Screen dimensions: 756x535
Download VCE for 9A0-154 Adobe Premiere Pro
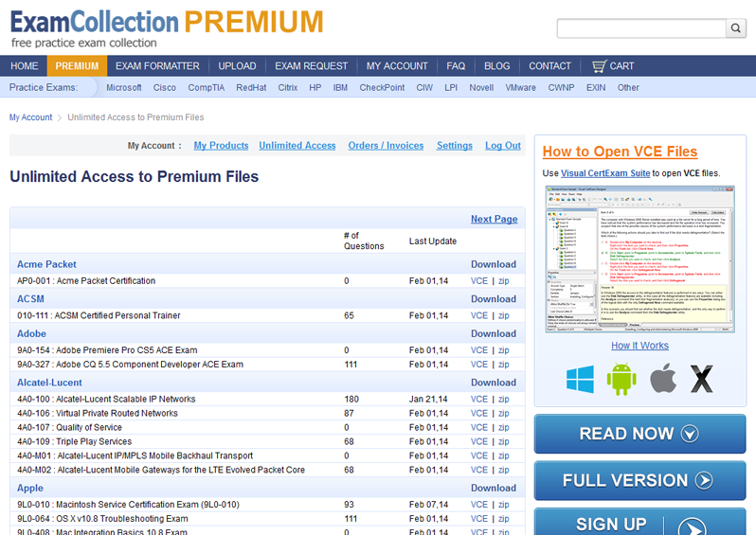[478, 350]
